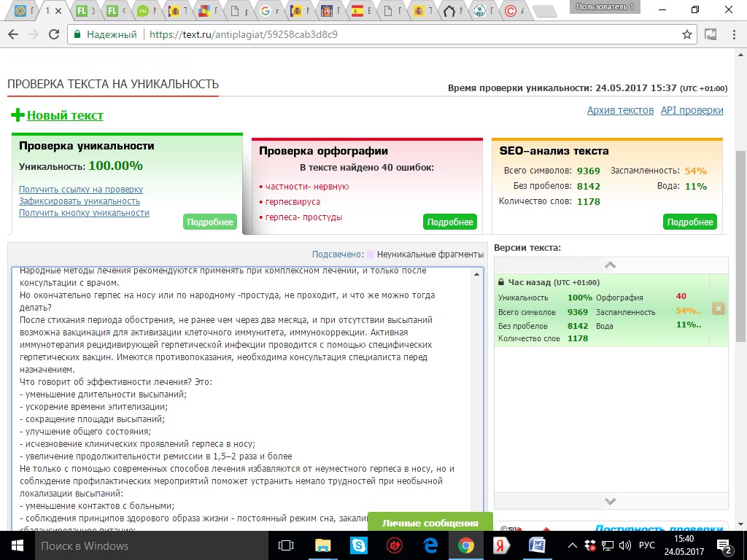Click the page scrollbar up arrow
Image resolution: width=747 pixels, height=560 pixels.
point(741,54)
